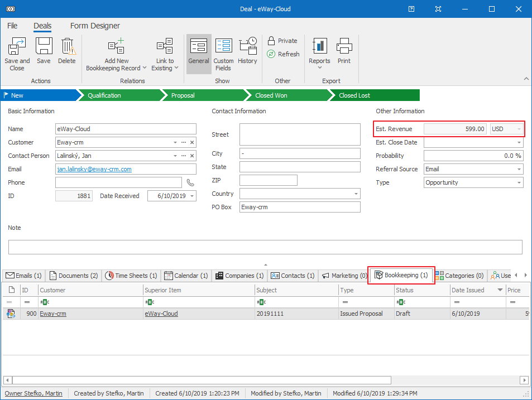Switch to the Categories (0) tab
Viewport: 532px width, 400px height.
tap(459, 276)
